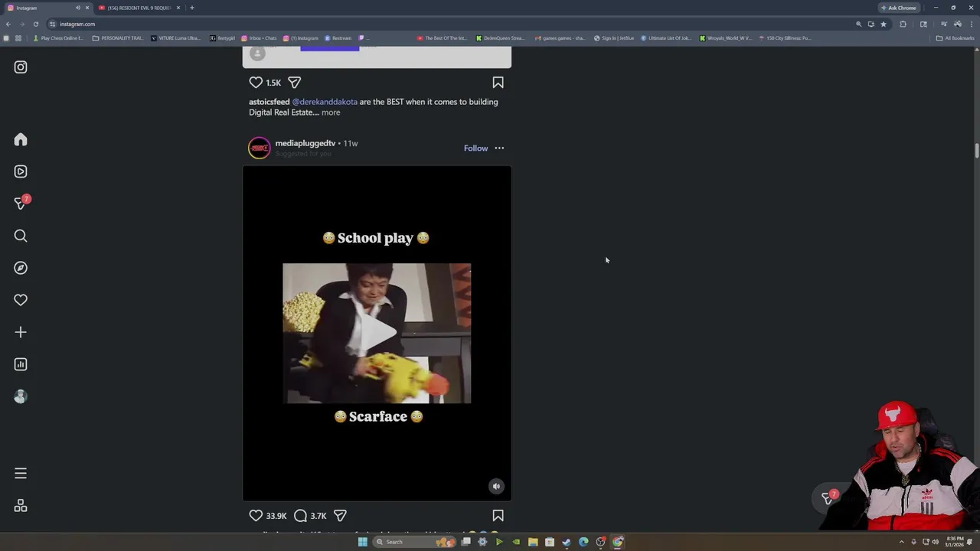
Task: Open 'The Best Of The Int...' bookmark
Action: [442, 38]
